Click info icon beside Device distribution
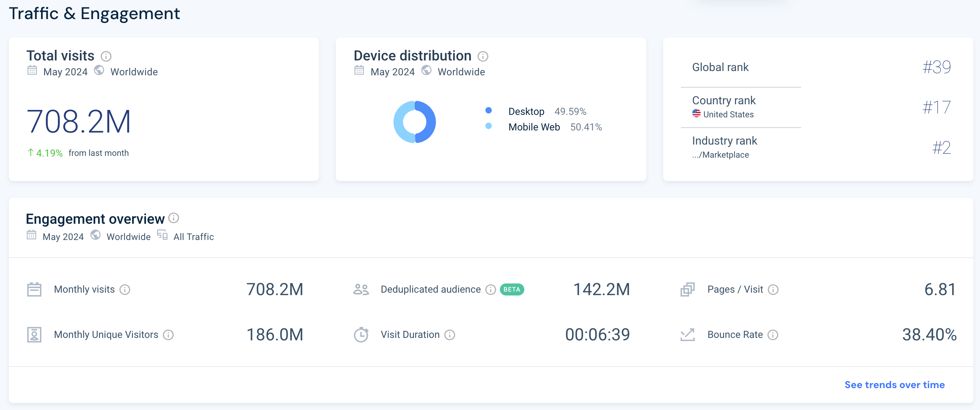 point(483,56)
